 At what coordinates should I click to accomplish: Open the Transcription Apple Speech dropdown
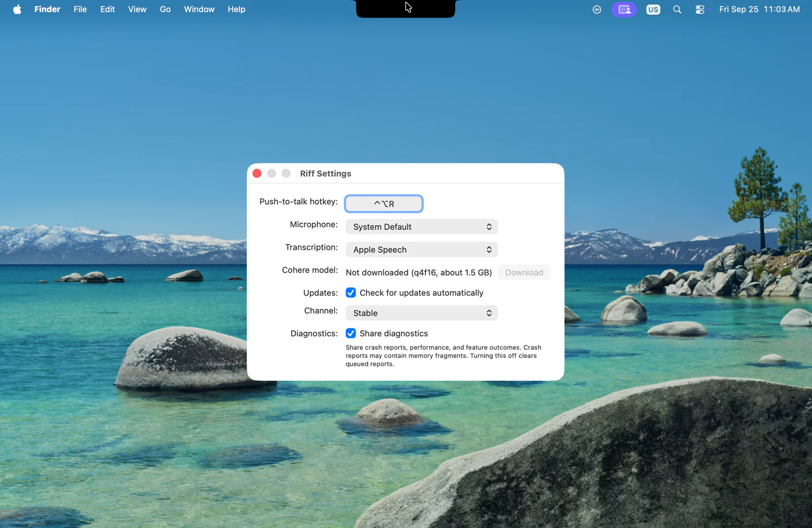pyautogui.click(x=422, y=249)
